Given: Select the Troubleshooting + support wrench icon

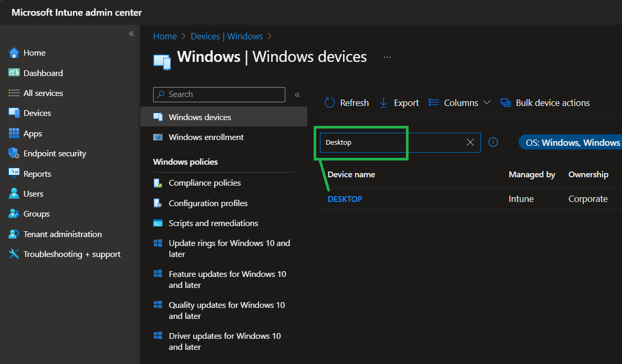Looking at the screenshot, I should pos(14,254).
